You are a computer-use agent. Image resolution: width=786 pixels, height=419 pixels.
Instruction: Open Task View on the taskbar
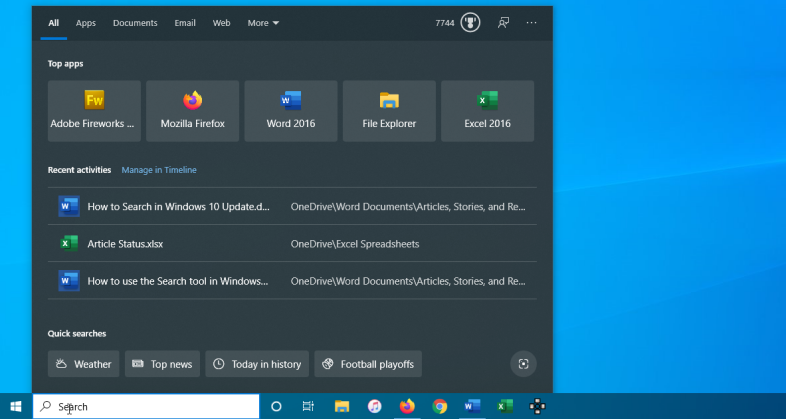point(308,406)
